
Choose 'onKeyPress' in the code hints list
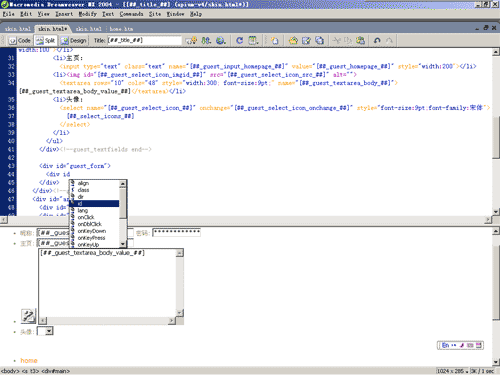click(x=91, y=238)
